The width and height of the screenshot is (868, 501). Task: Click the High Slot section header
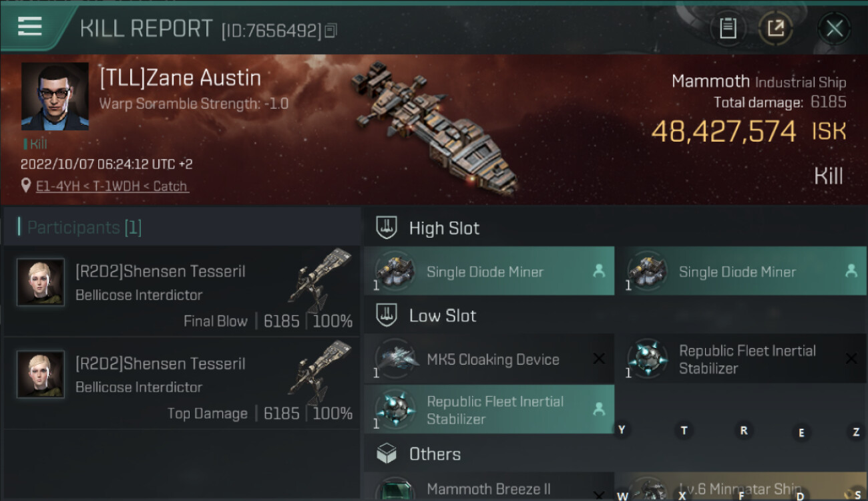[x=444, y=228]
